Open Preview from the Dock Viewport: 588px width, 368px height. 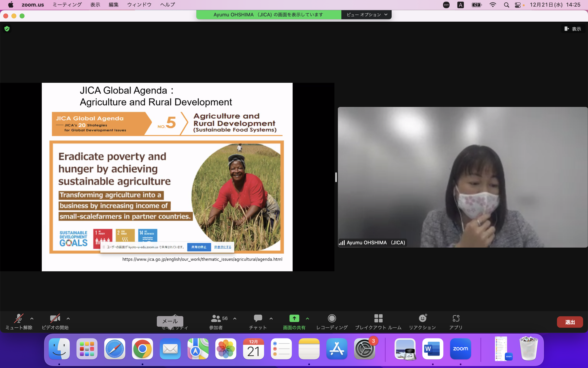405,349
